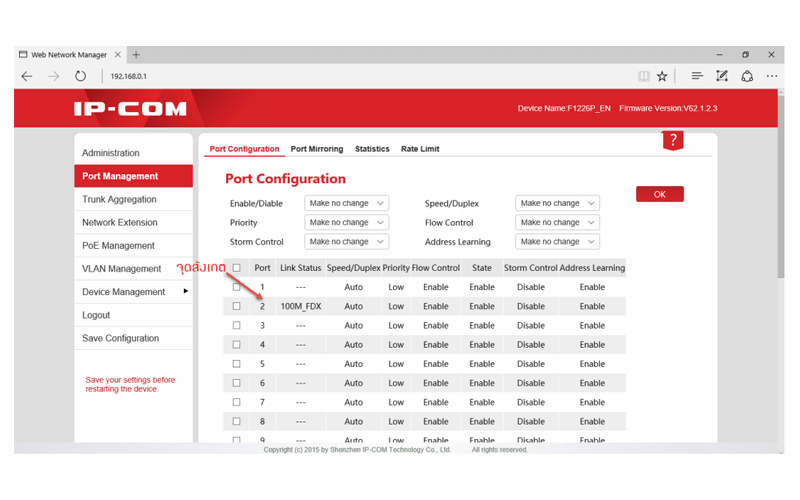Screen dimensions: 800x500
Task: Check the box for port 5
Action: click(236, 364)
